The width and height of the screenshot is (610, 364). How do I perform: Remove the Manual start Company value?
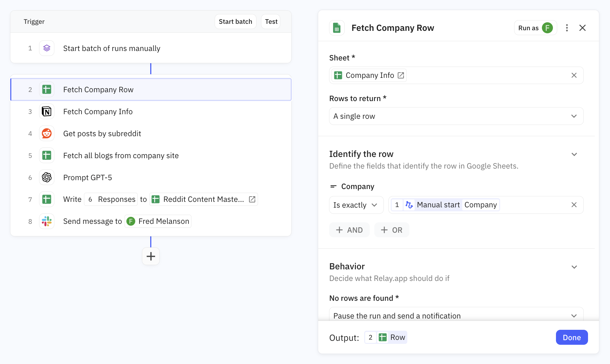[574, 205]
